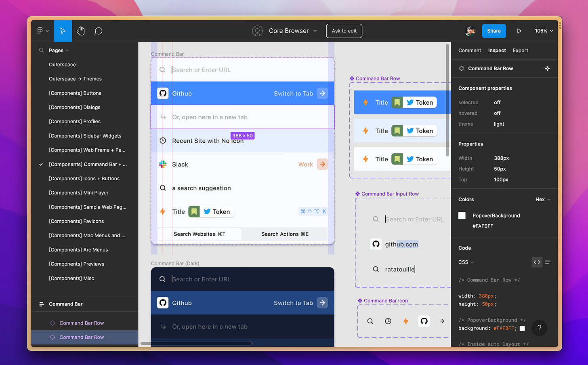This screenshot has width=588, height=365.
Task: Click Switch to Tab in light Github row
Action: pos(293,93)
